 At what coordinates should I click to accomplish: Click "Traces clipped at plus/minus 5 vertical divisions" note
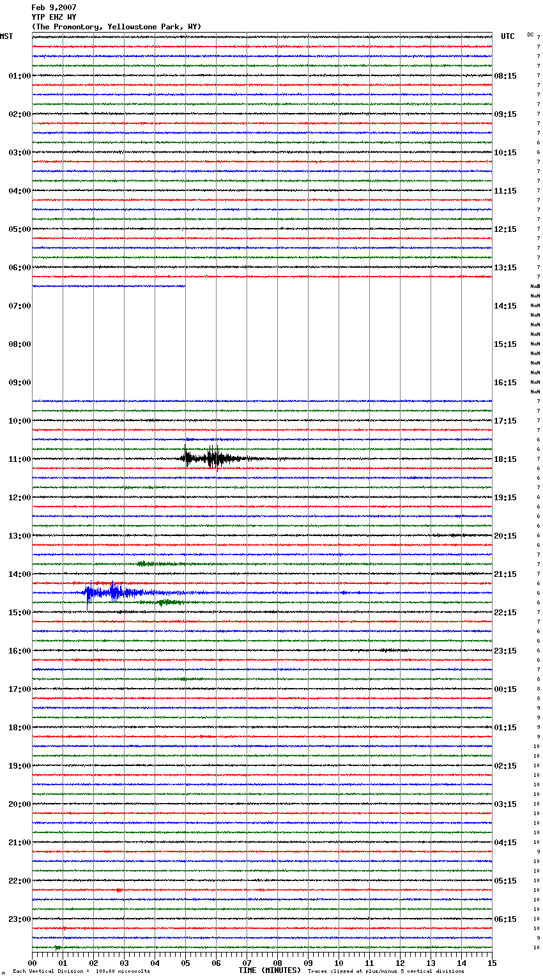coord(386,972)
